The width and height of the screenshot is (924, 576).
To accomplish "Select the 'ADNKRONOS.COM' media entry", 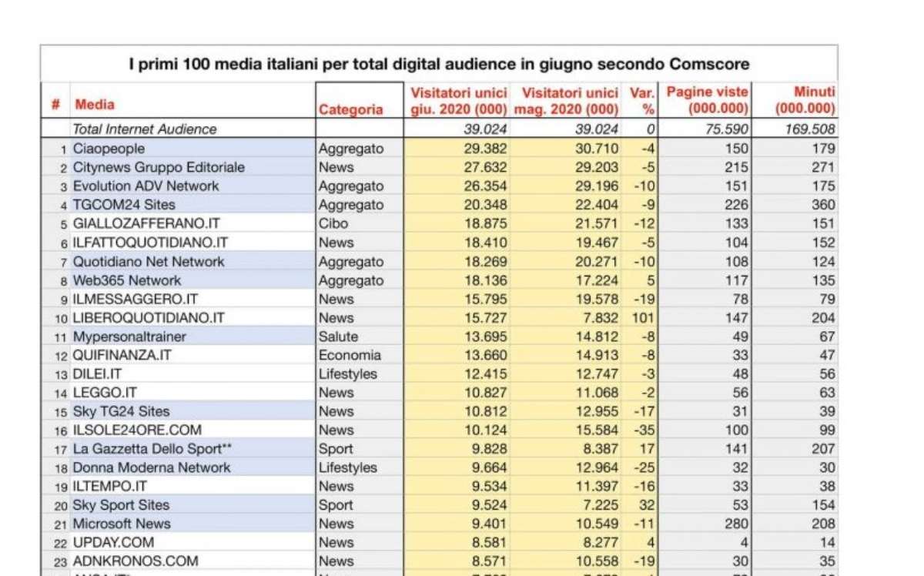I will [x=136, y=561].
